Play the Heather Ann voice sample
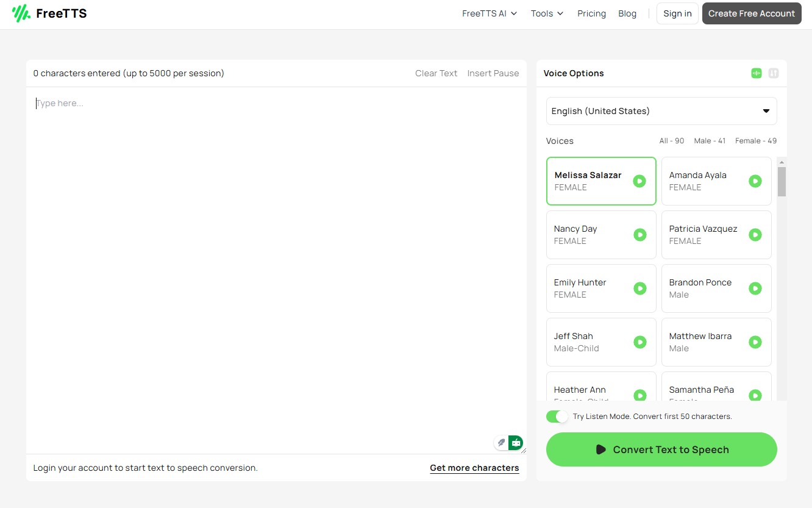This screenshot has width=812, height=508. (639, 395)
